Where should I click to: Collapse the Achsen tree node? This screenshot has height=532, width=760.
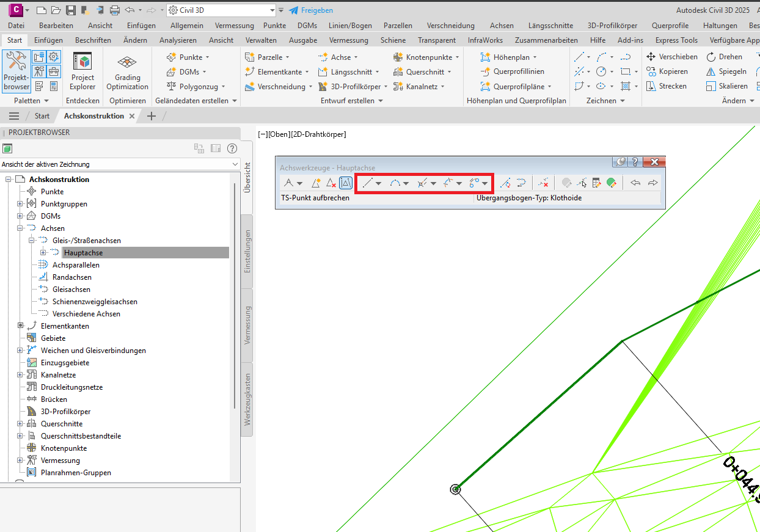pyautogui.click(x=20, y=228)
